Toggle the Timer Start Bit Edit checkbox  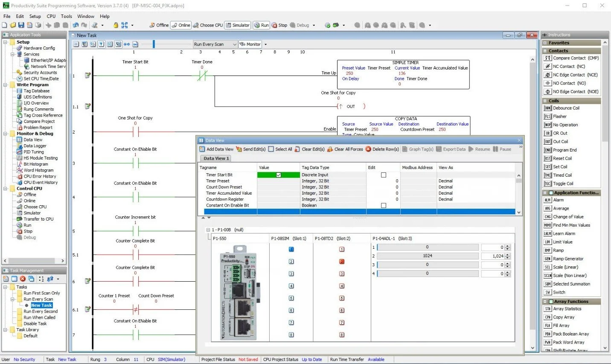384,175
